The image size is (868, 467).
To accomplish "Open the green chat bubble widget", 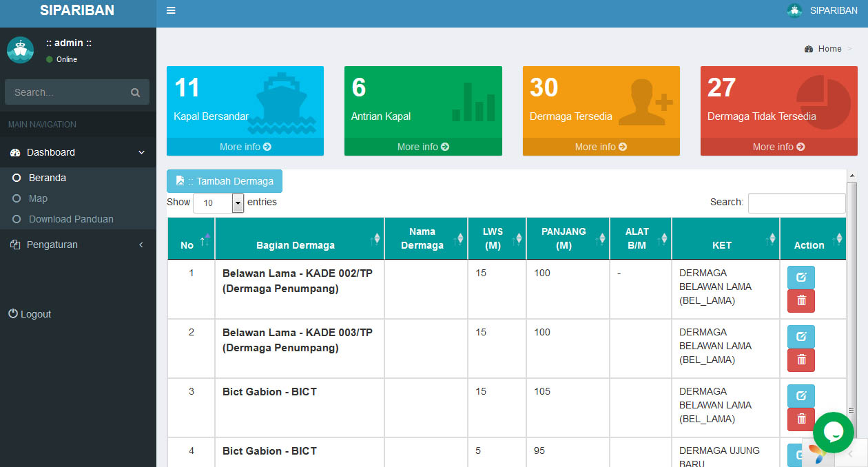I will (x=833, y=432).
